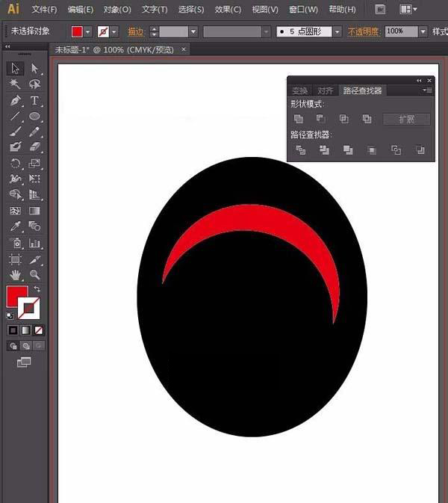Expand the 5 点圆形 brush dropdown

pos(337,32)
